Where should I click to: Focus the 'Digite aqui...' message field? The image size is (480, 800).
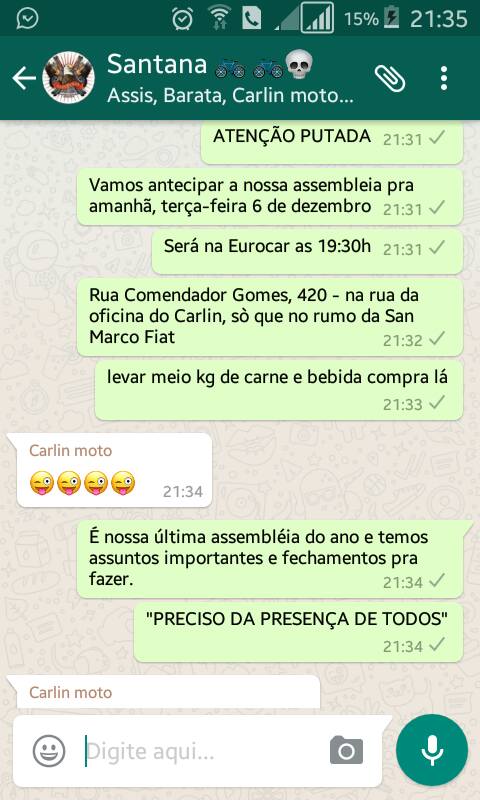(x=204, y=752)
